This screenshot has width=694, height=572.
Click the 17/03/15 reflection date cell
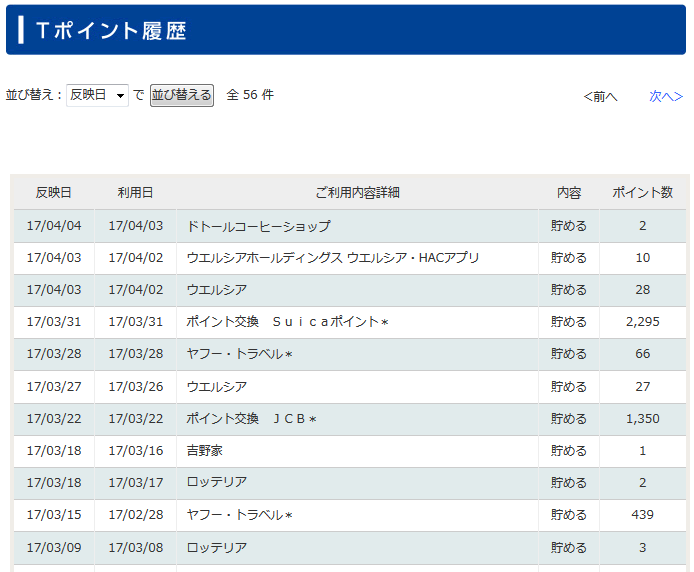click(x=54, y=515)
